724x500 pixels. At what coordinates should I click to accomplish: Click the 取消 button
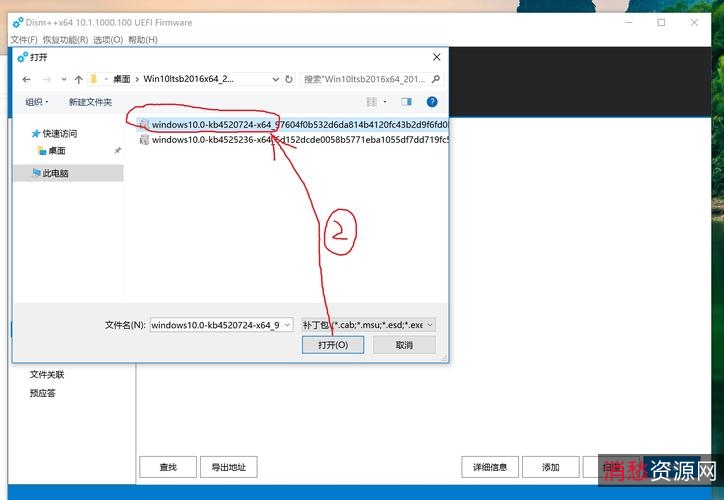click(404, 345)
